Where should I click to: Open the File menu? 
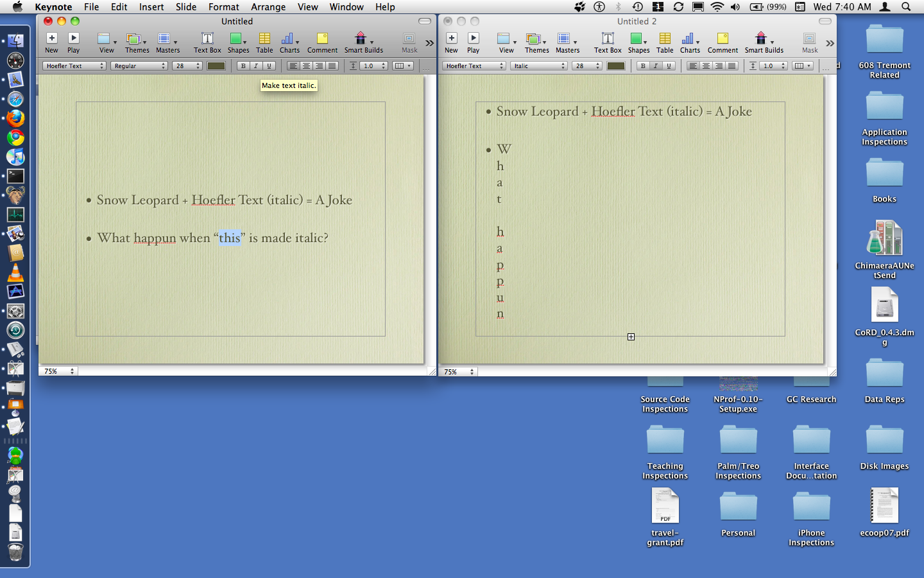click(91, 6)
